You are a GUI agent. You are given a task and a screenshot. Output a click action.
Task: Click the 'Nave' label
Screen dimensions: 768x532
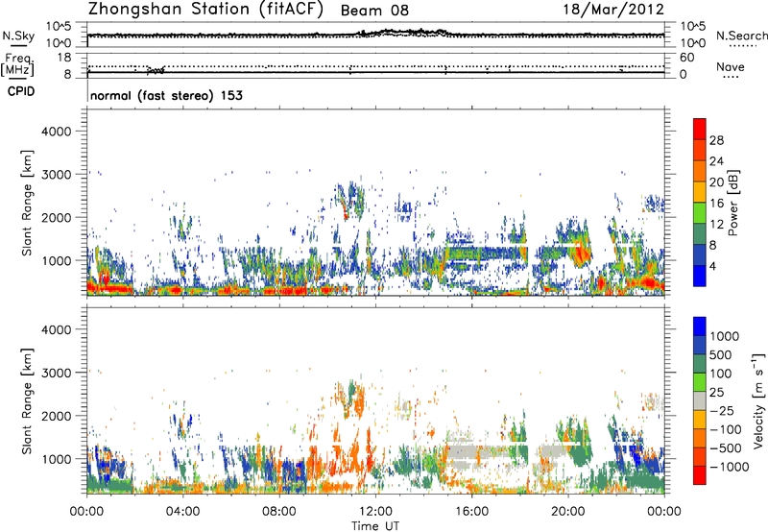(x=731, y=66)
